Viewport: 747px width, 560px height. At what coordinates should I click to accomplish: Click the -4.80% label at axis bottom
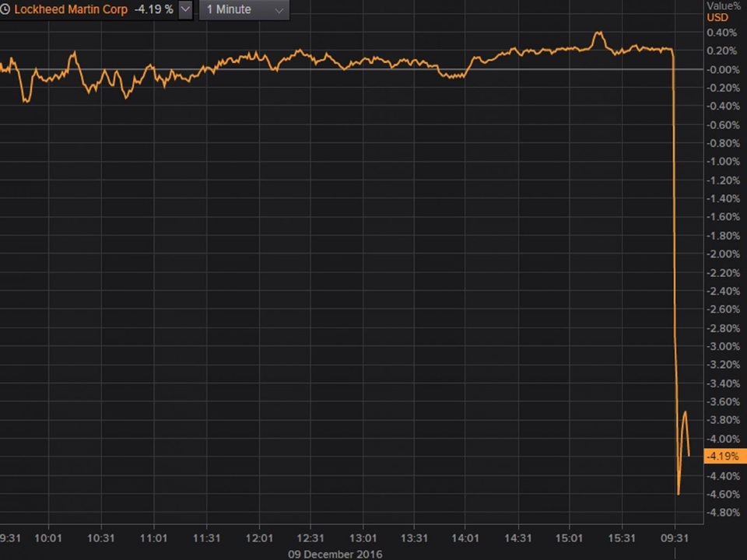[x=721, y=513]
